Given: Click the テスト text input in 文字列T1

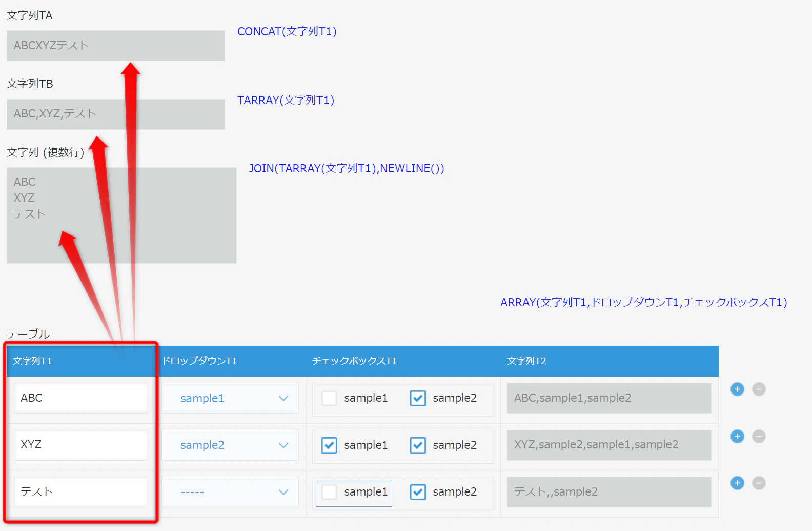Looking at the screenshot, I should tap(81, 492).
